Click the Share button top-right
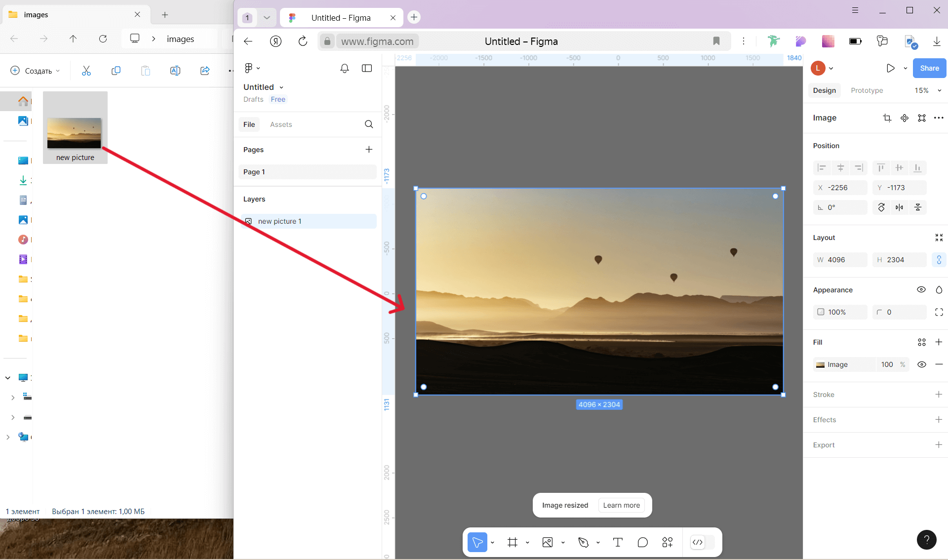 point(929,68)
